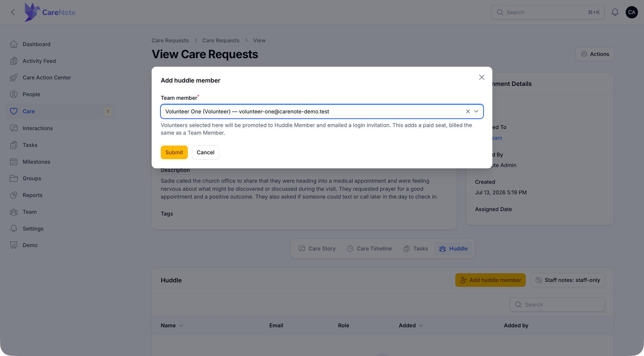
Task: Open the Tasks clipboard-check icon
Action: [x=14, y=145]
